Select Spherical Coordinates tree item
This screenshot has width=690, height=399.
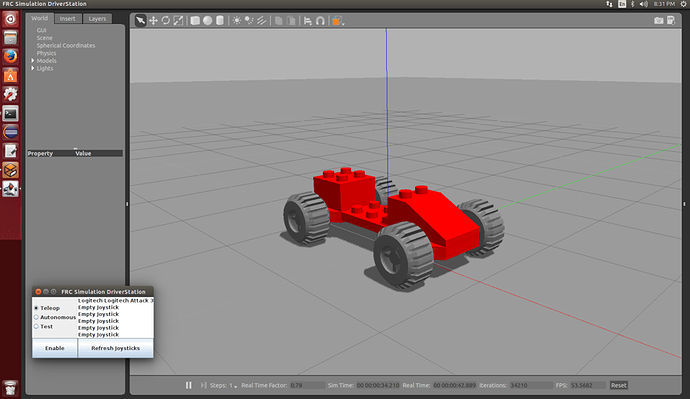pos(66,45)
